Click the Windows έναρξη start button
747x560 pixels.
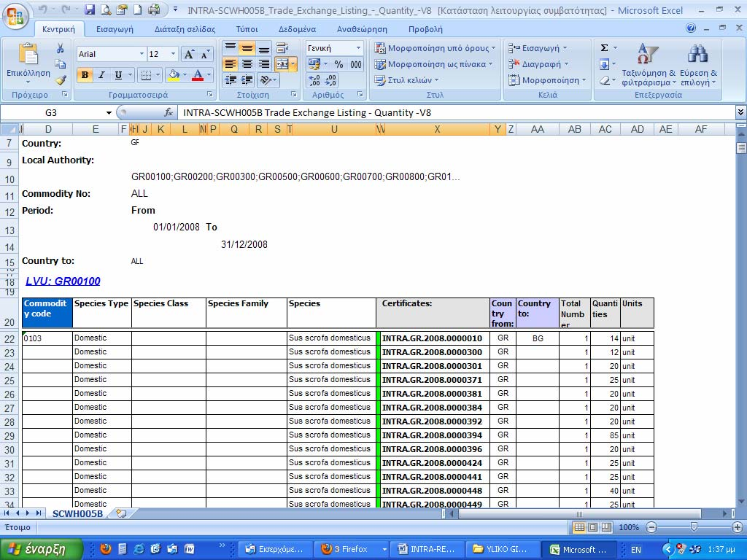pos(41,549)
